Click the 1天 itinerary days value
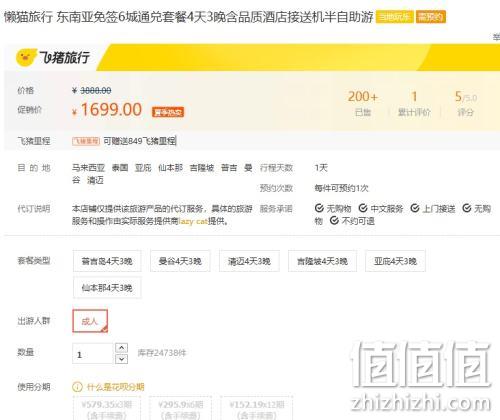The image size is (500, 420). [321, 168]
